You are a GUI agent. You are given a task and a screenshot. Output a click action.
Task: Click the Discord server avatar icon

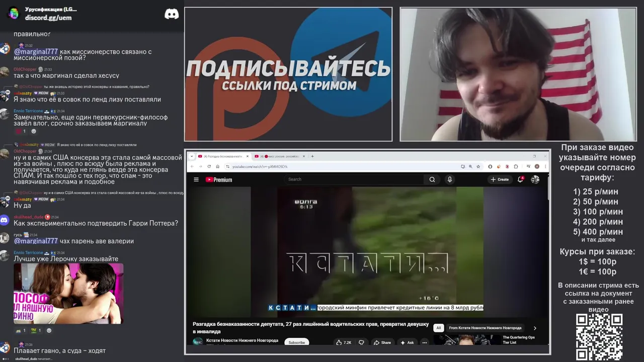(x=14, y=13)
